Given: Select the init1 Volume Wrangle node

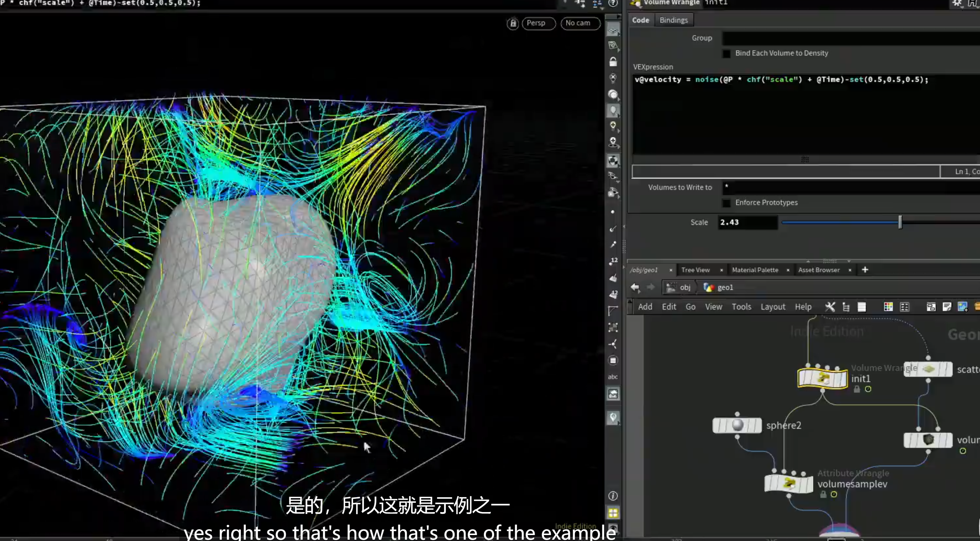Looking at the screenshot, I should [x=822, y=378].
